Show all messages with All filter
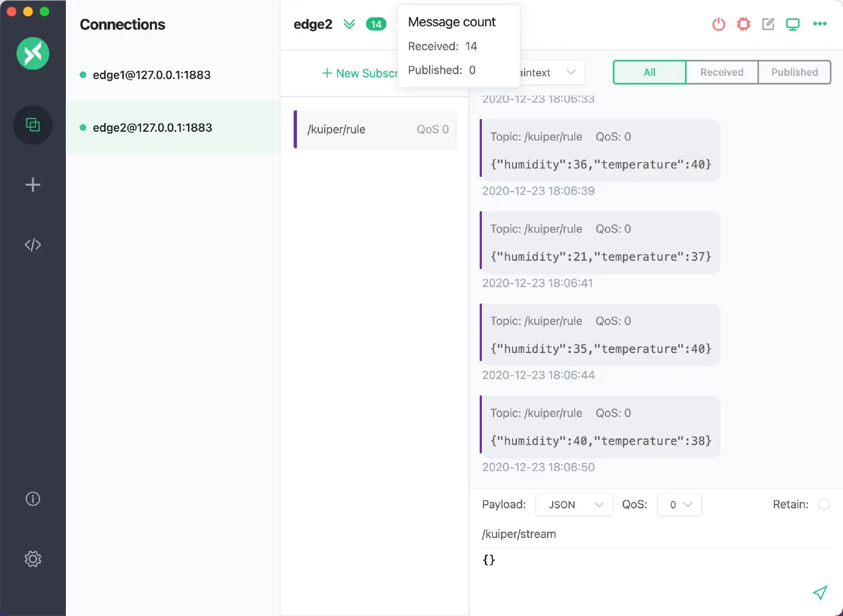Image resolution: width=843 pixels, height=616 pixels. pyautogui.click(x=649, y=72)
